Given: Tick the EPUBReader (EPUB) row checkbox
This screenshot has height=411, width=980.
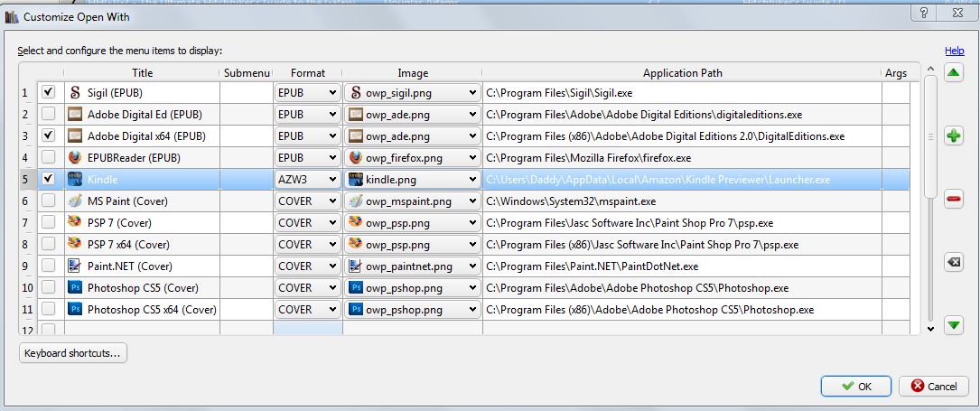Looking at the screenshot, I should pyautogui.click(x=49, y=157).
